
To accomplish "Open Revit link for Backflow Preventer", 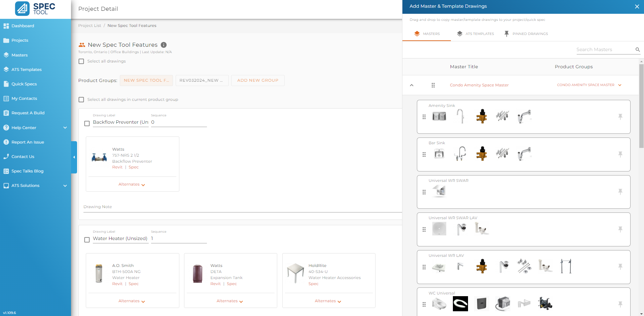I will [x=117, y=167].
